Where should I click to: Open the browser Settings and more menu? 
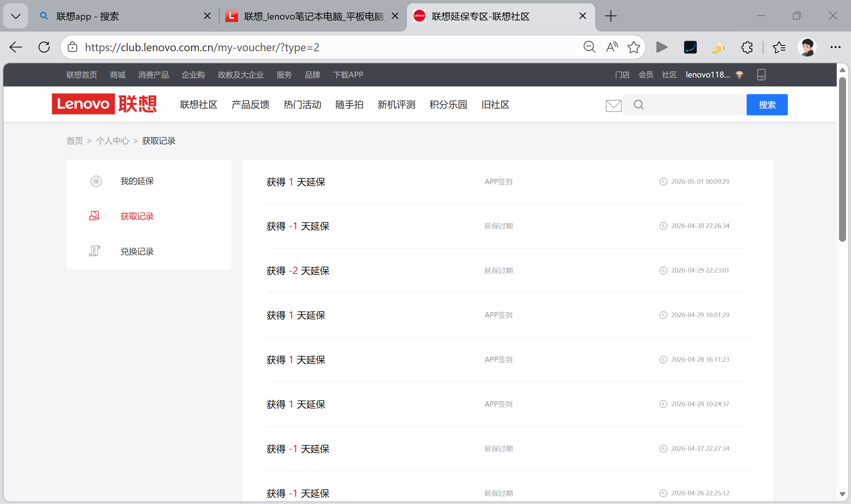pos(835,47)
